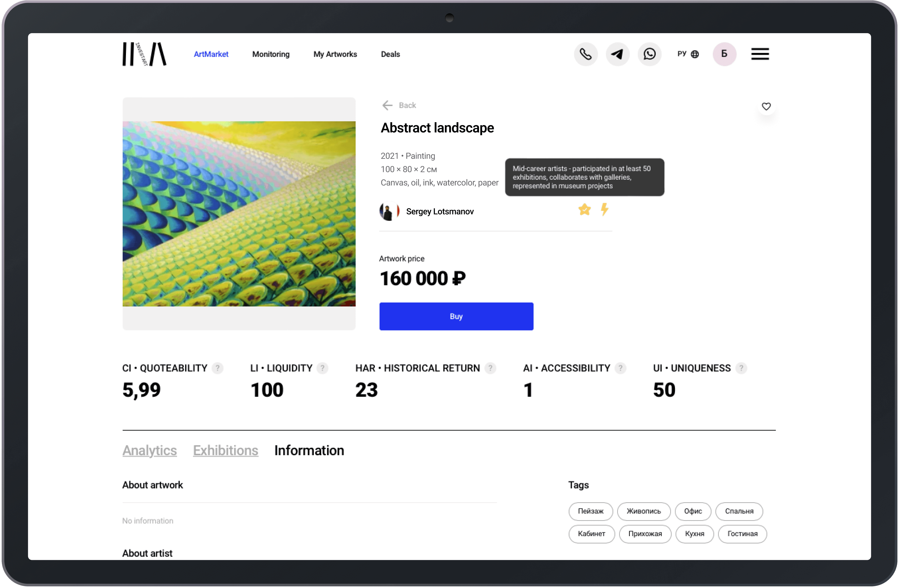Open WhatsApp contact icon
Image resolution: width=902 pixels, height=588 pixels.
point(649,54)
